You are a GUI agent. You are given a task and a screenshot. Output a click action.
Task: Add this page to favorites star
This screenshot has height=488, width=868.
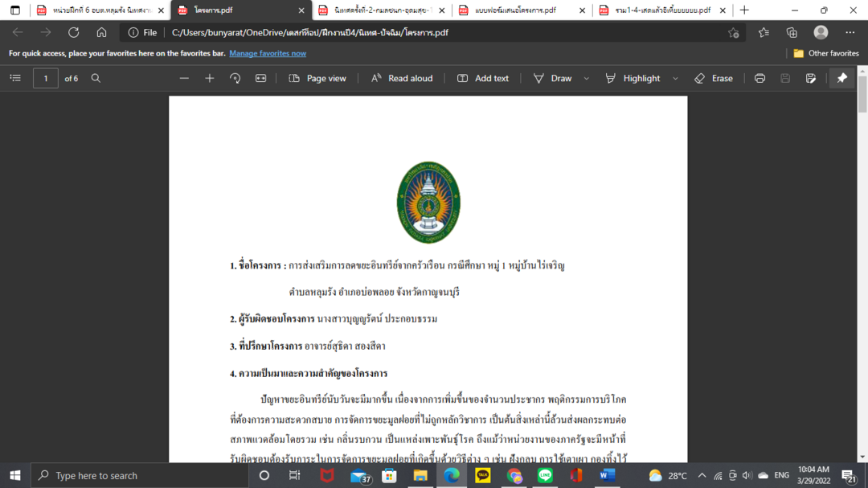(734, 33)
